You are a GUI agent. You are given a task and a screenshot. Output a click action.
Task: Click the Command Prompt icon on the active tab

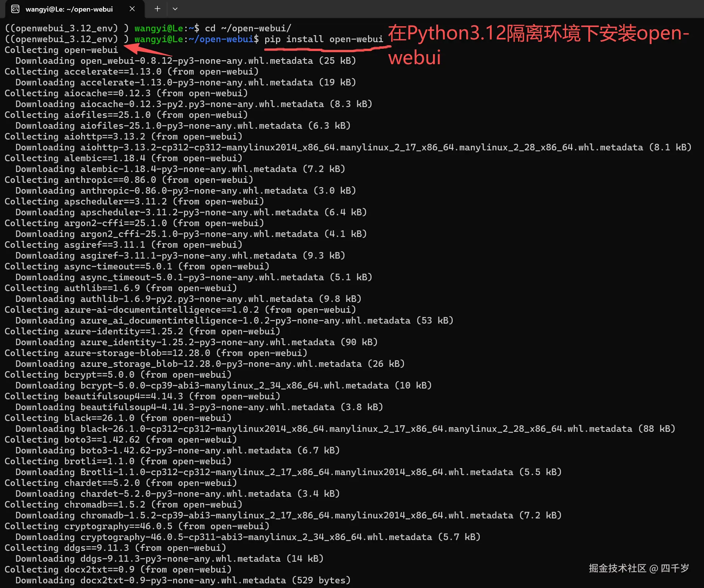pos(15,9)
